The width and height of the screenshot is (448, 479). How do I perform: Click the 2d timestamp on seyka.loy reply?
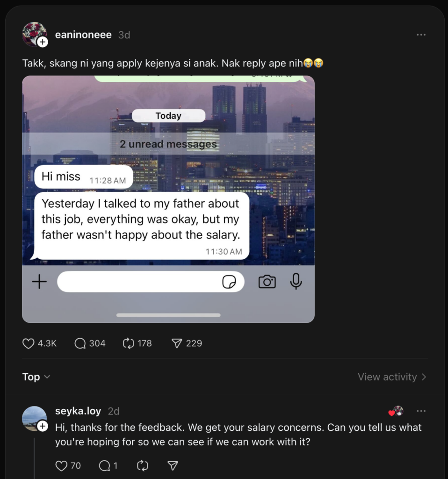coord(114,411)
